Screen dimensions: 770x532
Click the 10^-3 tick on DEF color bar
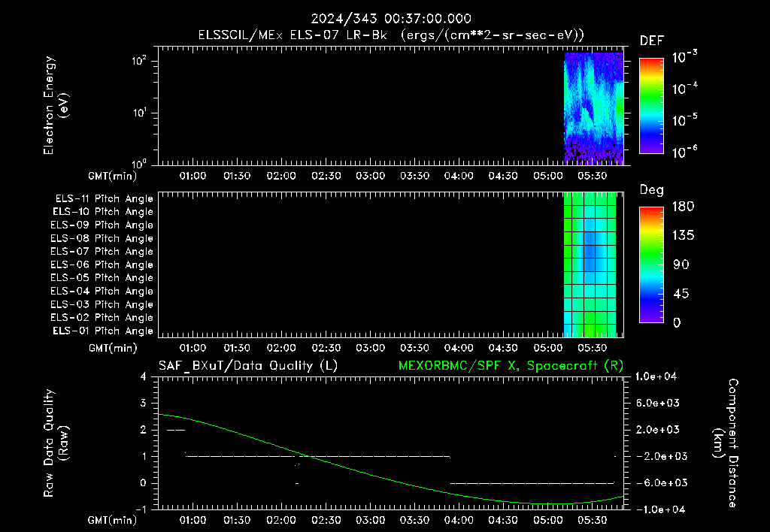pyautogui.click(x=684, y=57)
